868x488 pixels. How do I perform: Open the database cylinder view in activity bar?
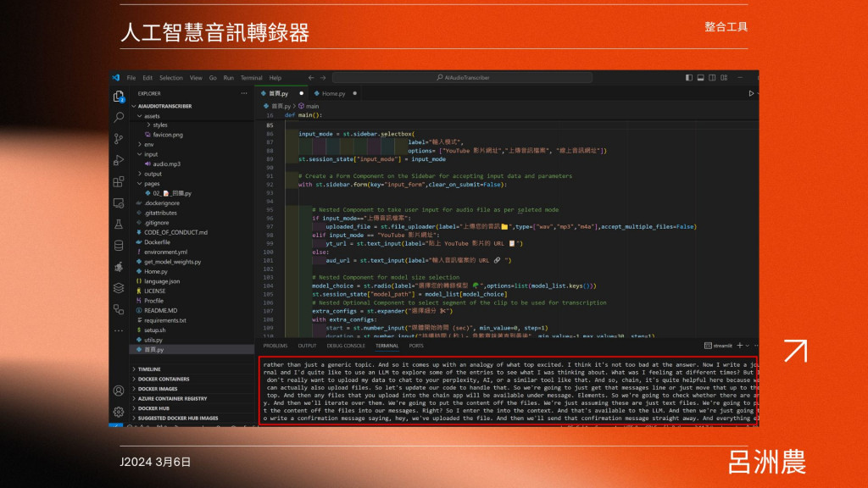pos(119,245)
